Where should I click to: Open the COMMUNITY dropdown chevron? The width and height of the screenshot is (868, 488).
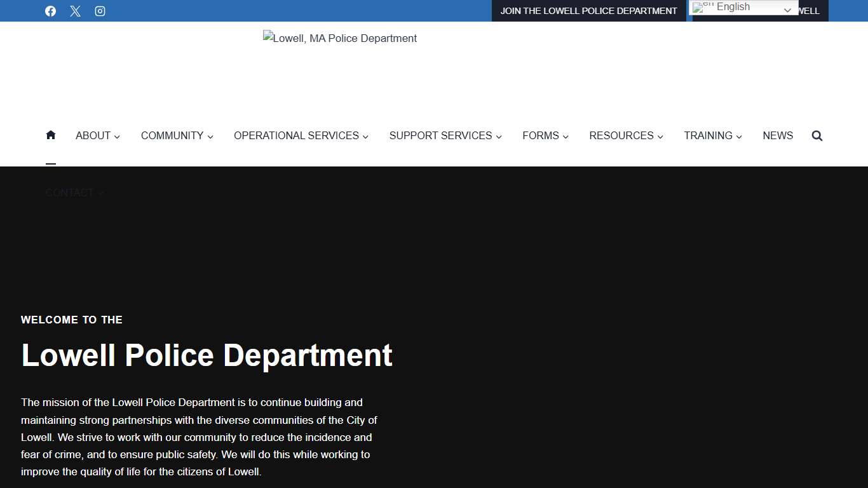coord(210,136)
